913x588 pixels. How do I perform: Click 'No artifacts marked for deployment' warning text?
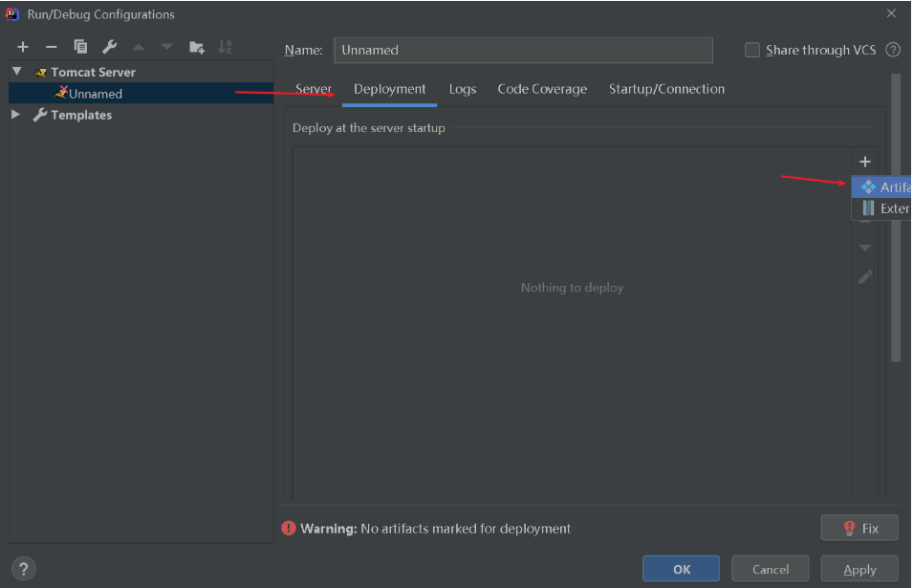[x=466, y=529]
